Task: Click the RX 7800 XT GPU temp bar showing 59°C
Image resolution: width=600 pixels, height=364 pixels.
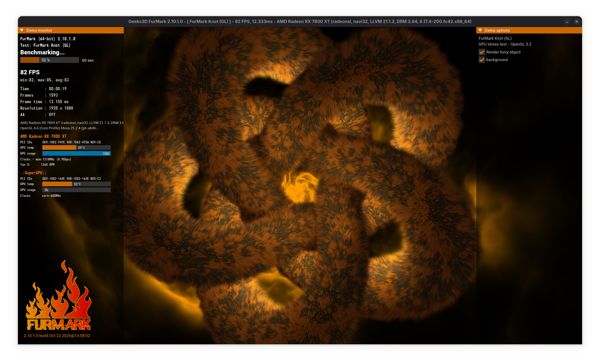Action: point(76,147)
